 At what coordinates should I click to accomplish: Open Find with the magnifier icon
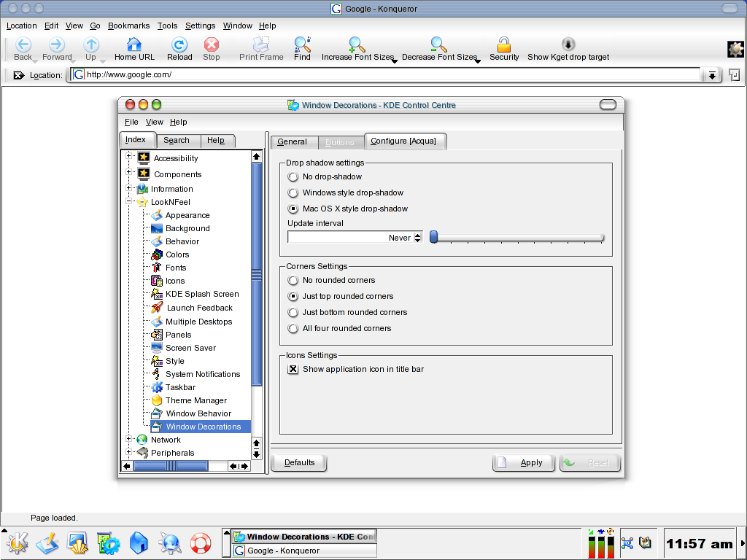[302, 44]
